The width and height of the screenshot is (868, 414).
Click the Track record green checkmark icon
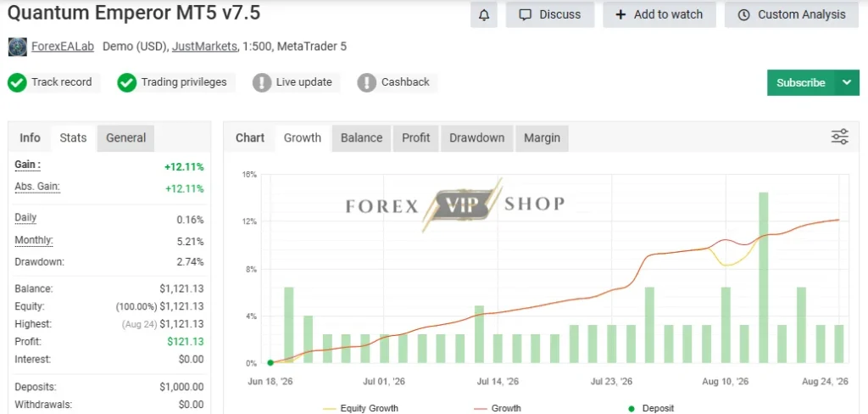(x=17, y=82)
